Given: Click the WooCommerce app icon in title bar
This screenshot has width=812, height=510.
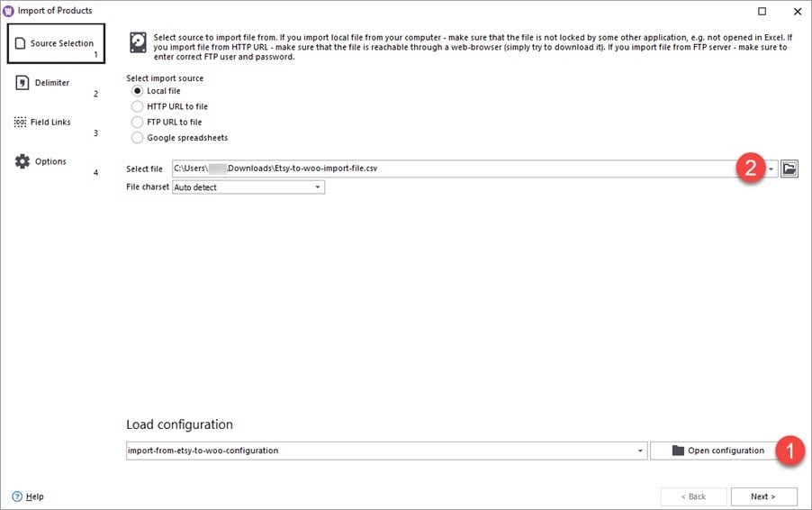Looking at the screenshot, I should (x=9, y=11).
